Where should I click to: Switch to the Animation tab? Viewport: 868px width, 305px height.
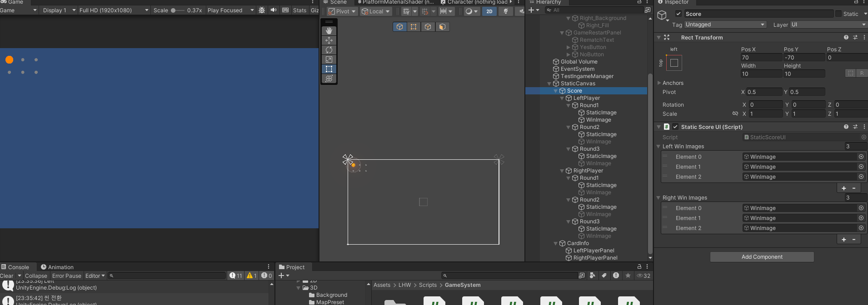(57, 267)
